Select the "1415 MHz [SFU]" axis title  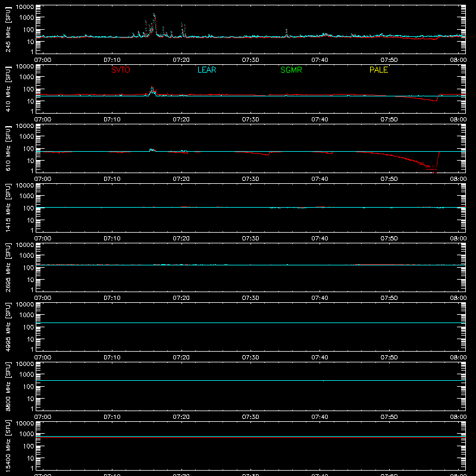coord(8,208)
